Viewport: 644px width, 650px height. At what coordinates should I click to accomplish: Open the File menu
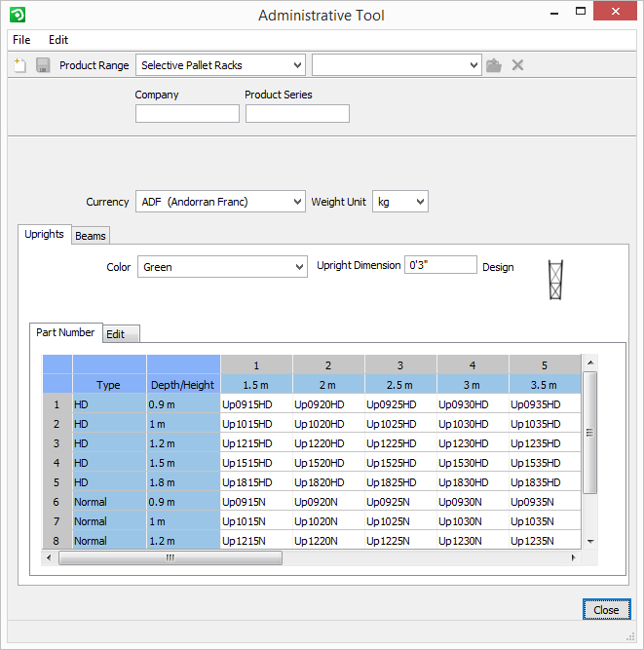21,40
